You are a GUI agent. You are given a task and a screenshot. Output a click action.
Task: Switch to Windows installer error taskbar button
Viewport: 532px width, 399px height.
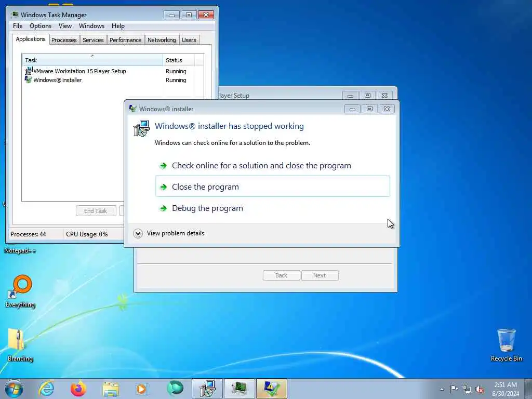271,389
